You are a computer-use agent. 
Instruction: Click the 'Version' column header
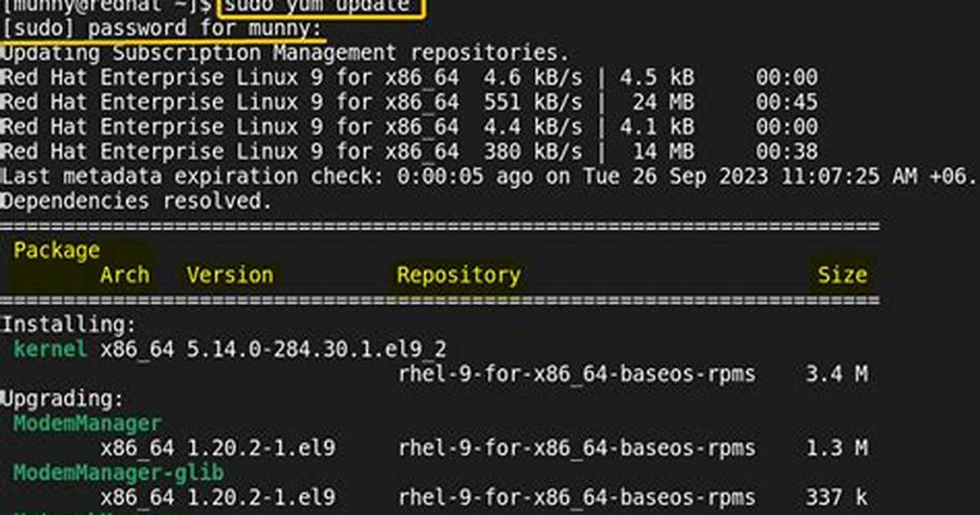(230, 276)
